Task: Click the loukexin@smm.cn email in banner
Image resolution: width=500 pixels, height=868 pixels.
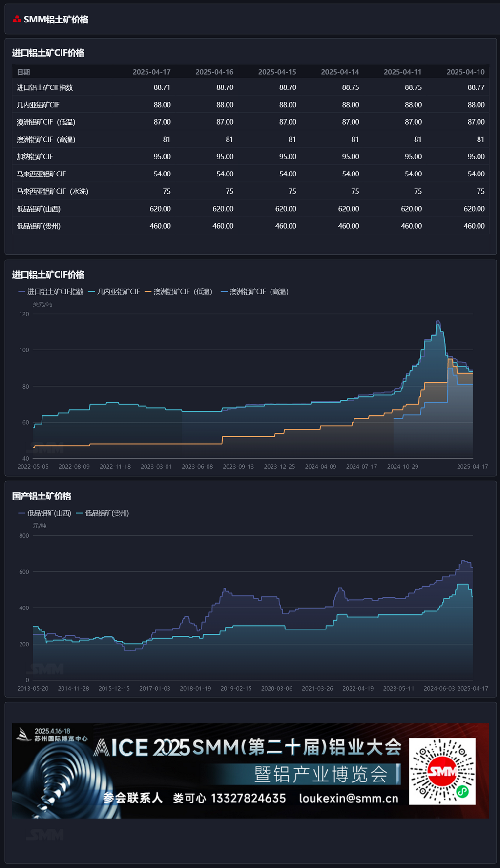Action: click(349, 798)
